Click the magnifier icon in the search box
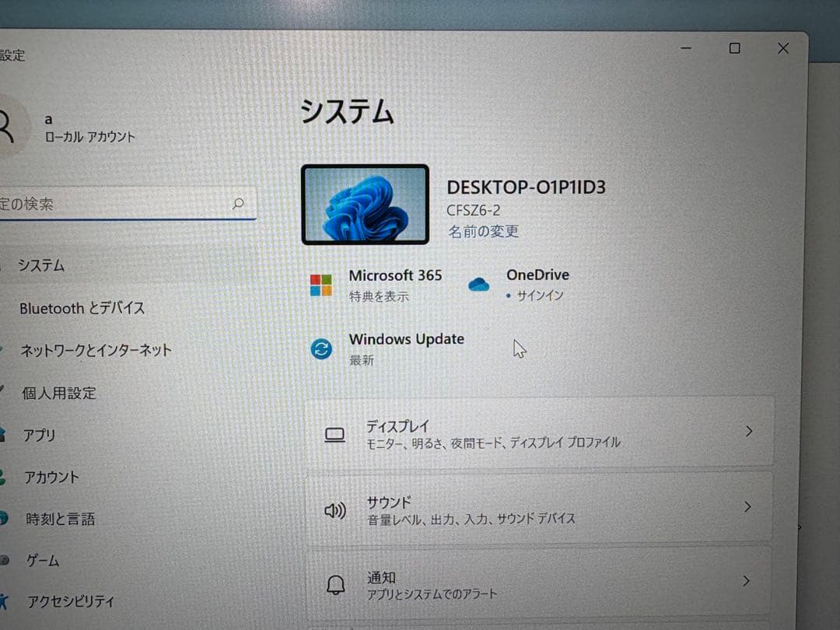The image size is (840, 630). click(x=238, y=204)
